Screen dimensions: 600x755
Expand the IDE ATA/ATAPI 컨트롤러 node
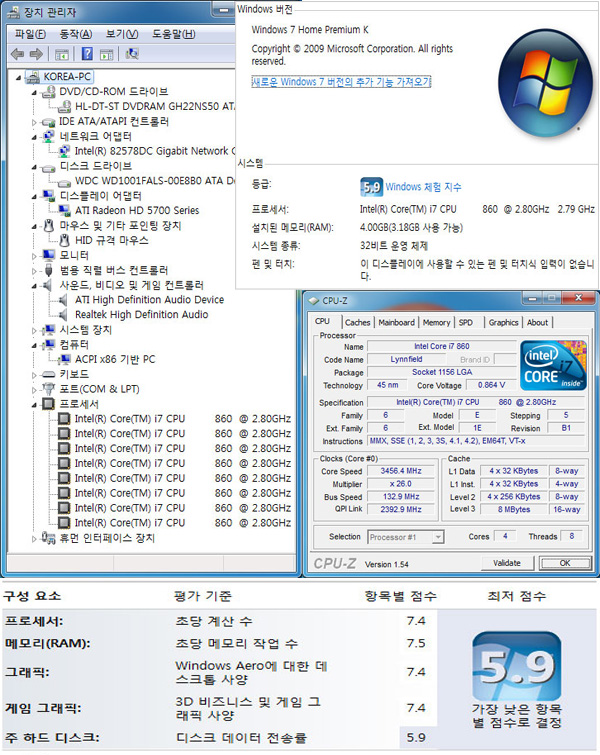tap(34, 122)
